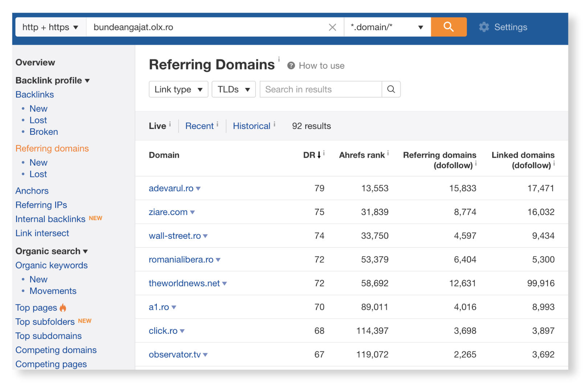
Task: Open the observator.tv domain link
Action: pos(175,355)
